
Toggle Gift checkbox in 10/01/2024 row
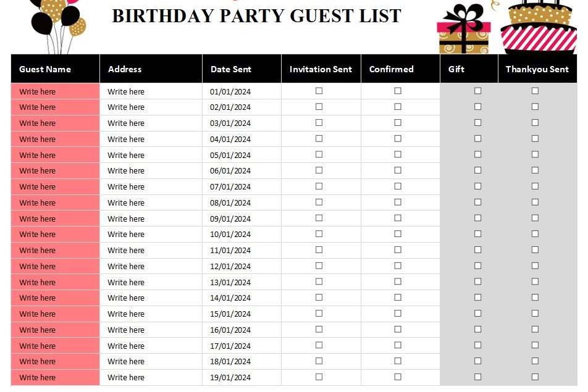coord(477,234)
